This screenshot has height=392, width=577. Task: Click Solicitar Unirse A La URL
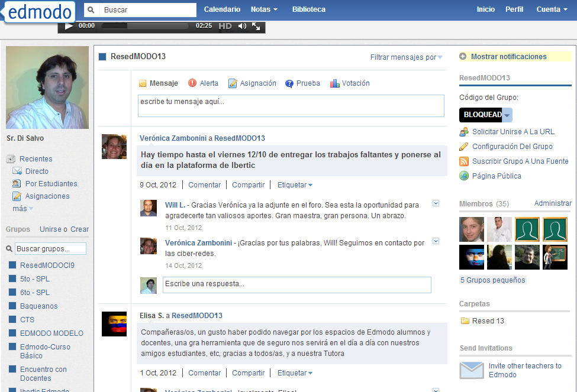[513, 132]
